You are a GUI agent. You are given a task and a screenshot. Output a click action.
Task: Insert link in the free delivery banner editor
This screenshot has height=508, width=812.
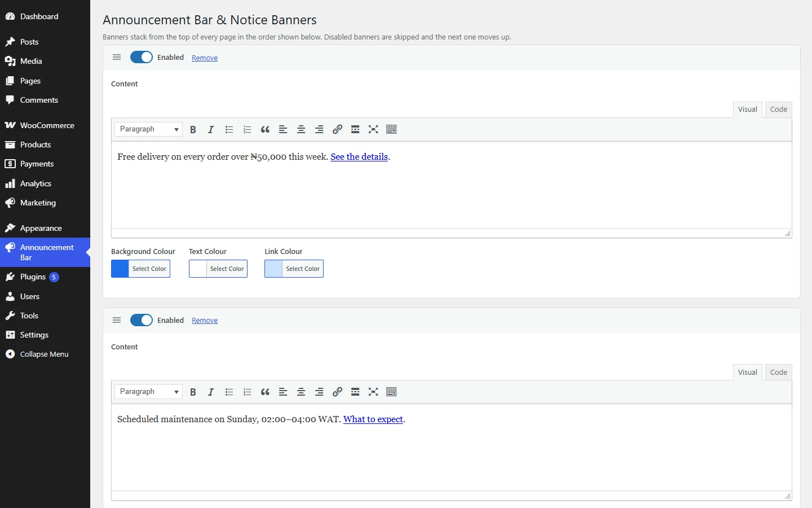[x=337, y=129]
